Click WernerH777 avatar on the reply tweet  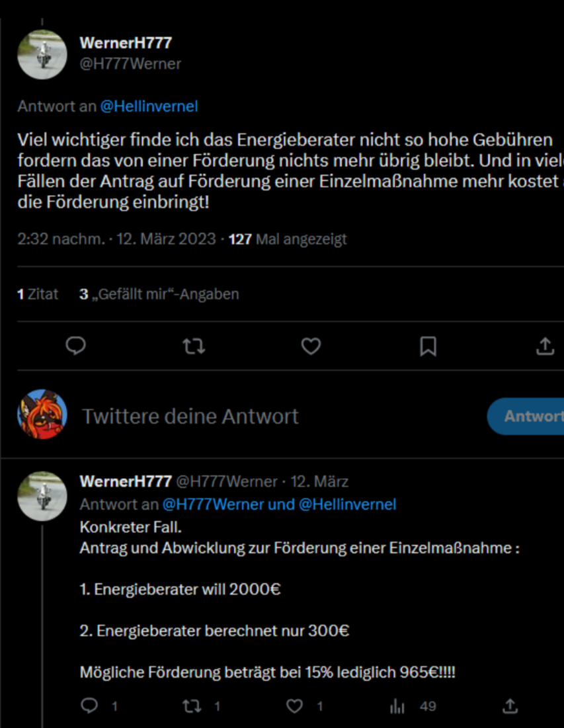(42, 496)
